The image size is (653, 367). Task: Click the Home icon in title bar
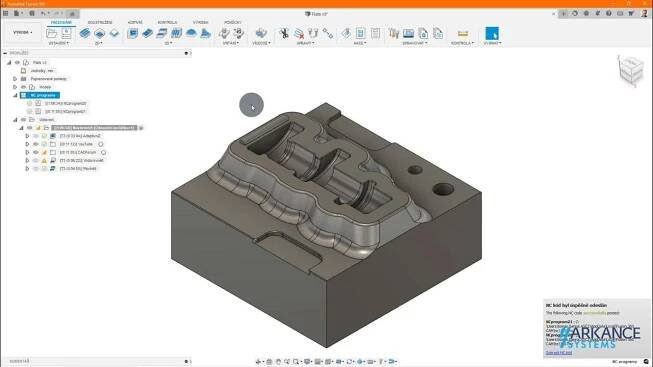pos(72,14)
